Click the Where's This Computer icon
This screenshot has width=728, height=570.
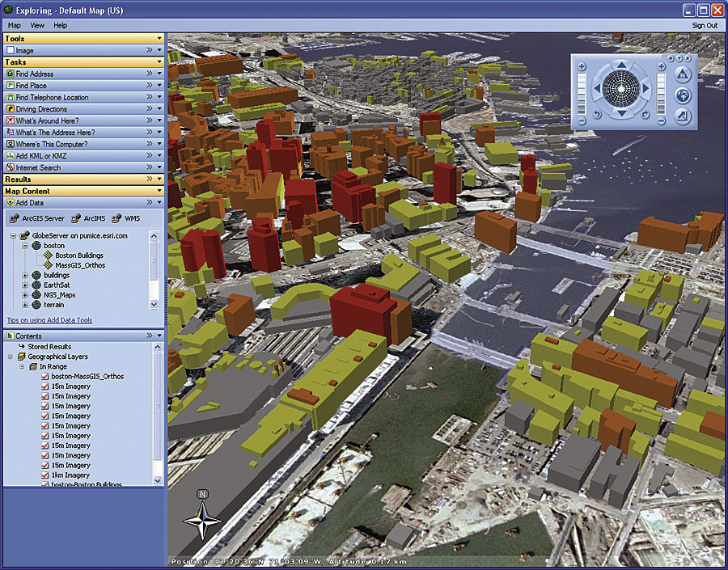11,144
